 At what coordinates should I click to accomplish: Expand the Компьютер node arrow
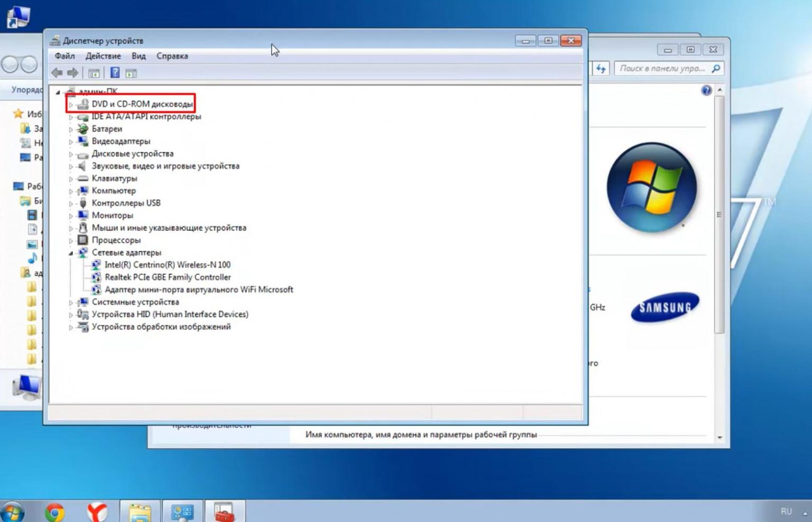(71, 191)
